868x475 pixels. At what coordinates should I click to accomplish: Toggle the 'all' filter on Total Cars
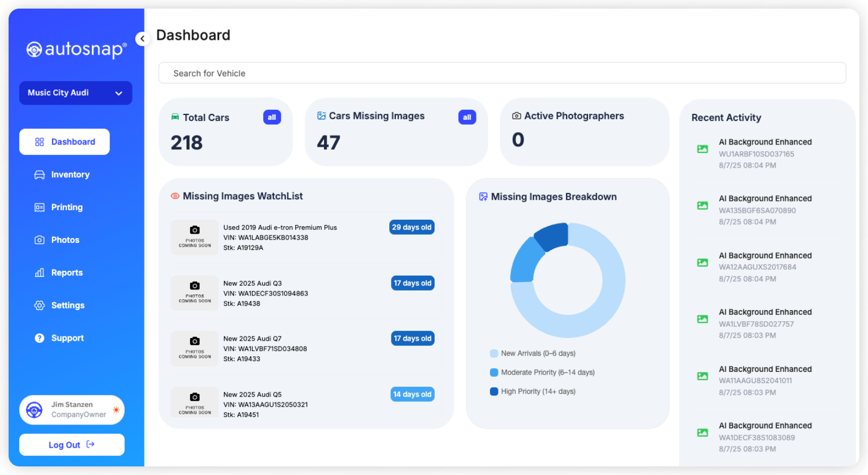pos(272,117)
